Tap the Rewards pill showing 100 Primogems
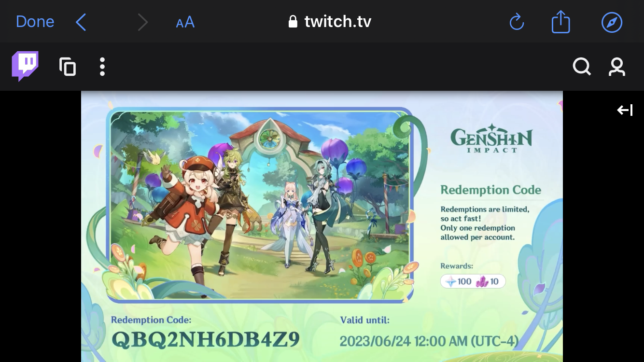Screen dimensions: 644x362 pyautogui.click(x=473, y=281)
